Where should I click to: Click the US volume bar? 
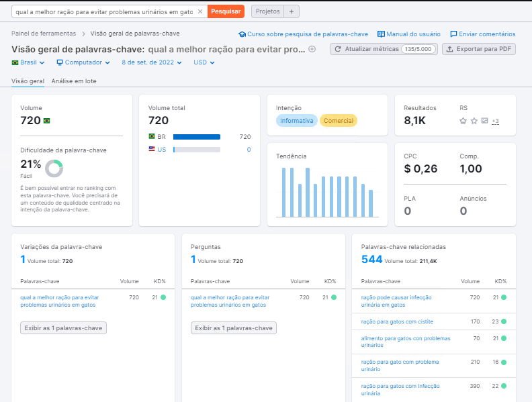tap(197, 150)
